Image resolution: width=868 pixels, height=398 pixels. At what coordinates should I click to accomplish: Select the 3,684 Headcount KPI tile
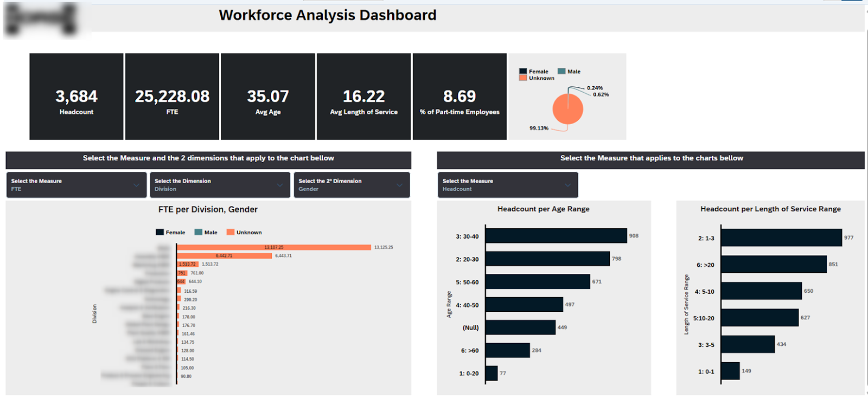click(x=76, y=97)
